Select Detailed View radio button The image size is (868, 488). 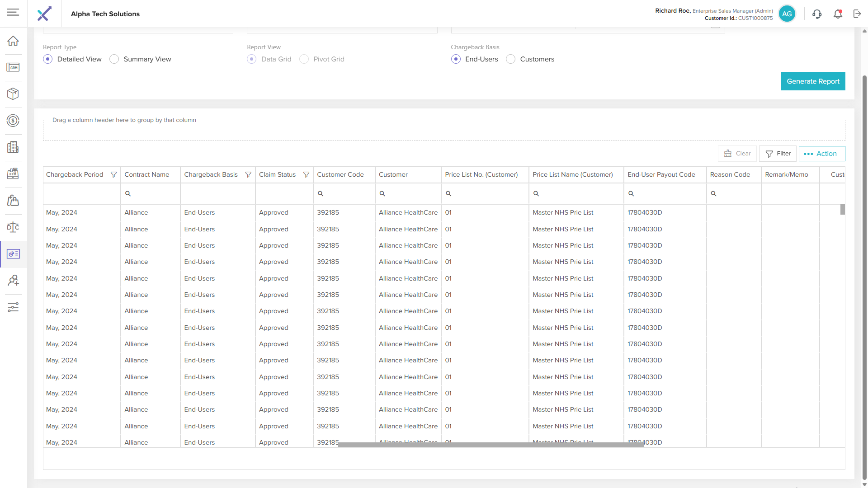pyautogui.click(x=48, y=59)
